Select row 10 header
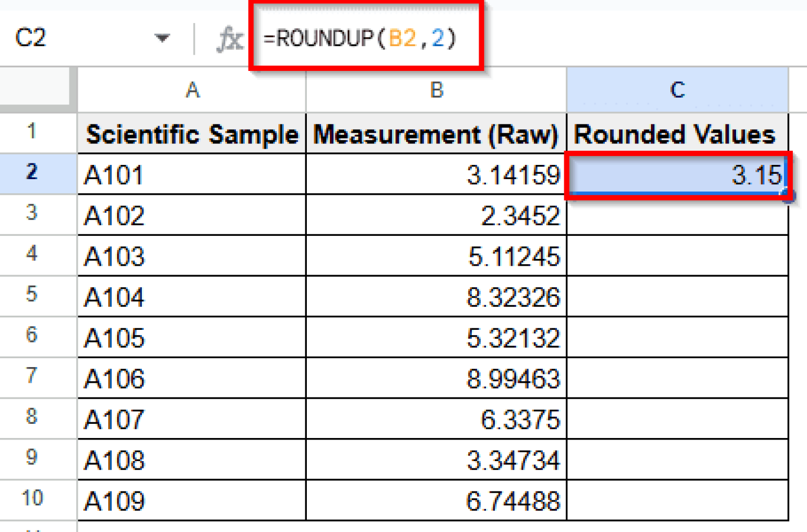 (32, 498)
